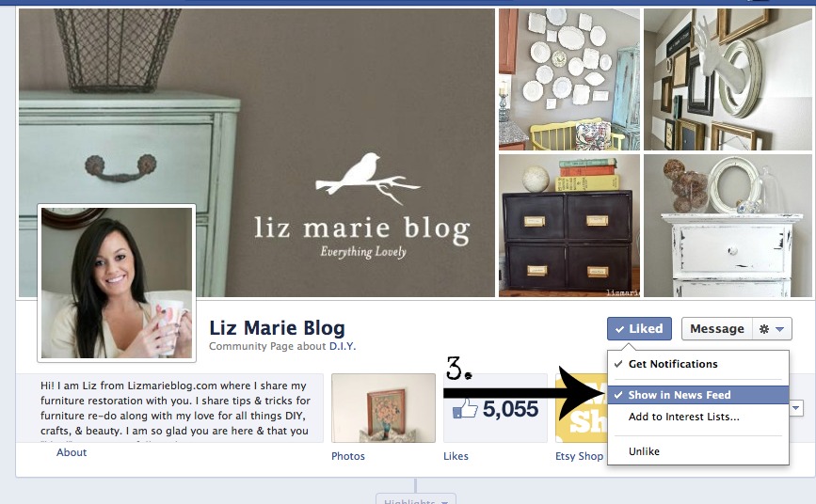Click the gear icon beside Message
816x504 pixels.
tap(764, 329)
